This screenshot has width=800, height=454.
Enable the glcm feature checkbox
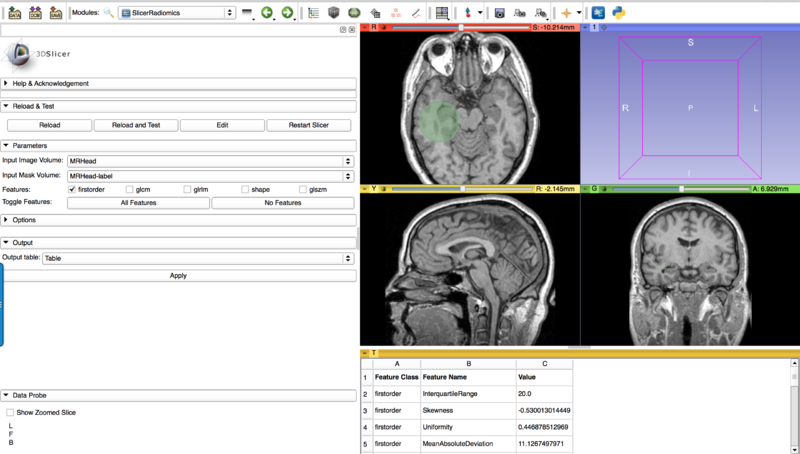130,189
